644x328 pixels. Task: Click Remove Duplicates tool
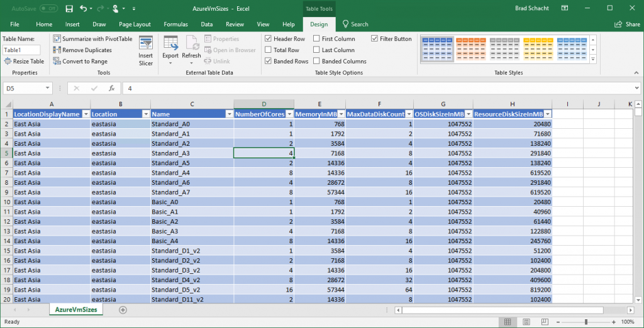[82, 50]
